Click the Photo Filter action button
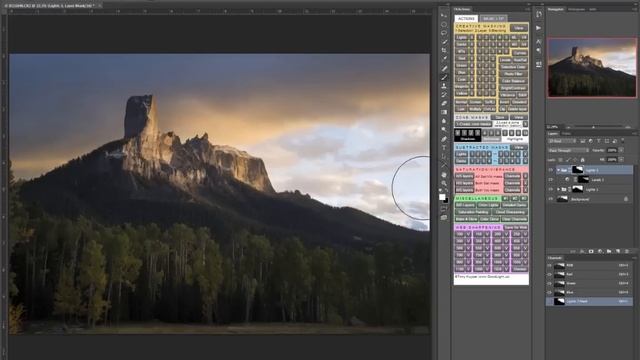Image resolution: width=640 pixels, height=360 pixels. tap(514, 74)
